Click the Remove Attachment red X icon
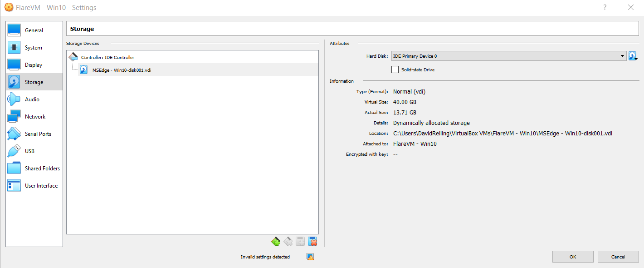 (312, 241)
